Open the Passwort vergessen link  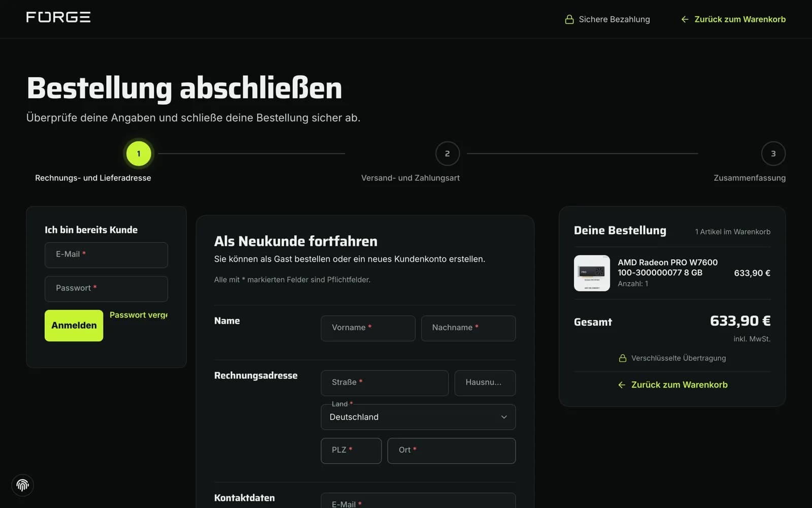click(139, 315)
